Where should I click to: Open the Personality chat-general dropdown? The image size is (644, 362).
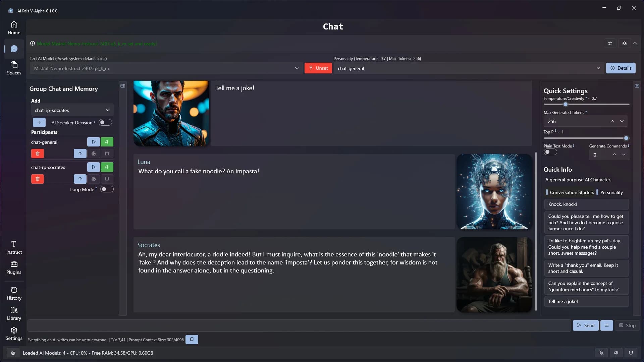[469, 68]
